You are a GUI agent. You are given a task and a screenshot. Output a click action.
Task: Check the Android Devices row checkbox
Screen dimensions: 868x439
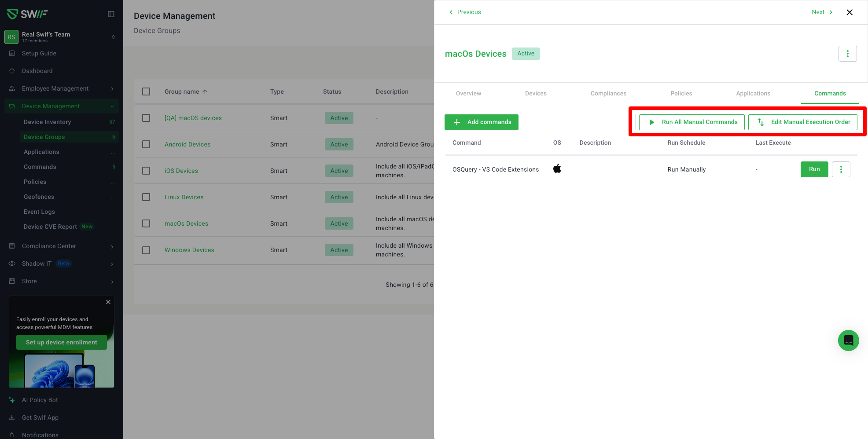point(146,144)
